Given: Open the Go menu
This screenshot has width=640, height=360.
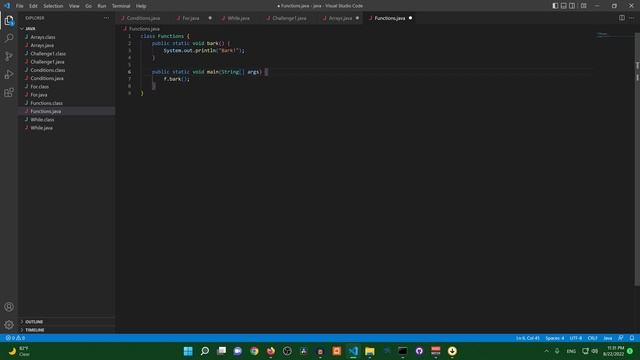Looking at the screenshot, I should point(89,6).
